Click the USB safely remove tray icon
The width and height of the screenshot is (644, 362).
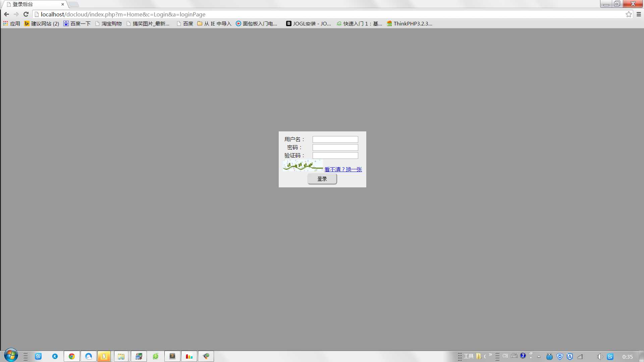549,357
